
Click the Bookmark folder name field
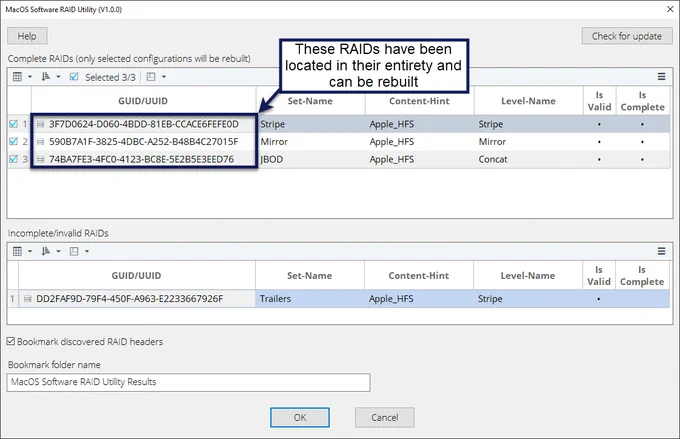click(188, 382)
